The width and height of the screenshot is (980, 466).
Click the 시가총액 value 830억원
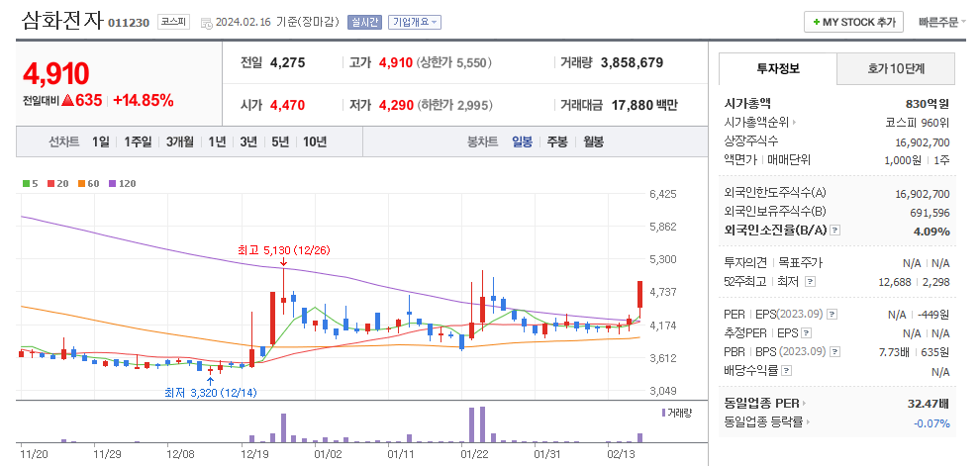pyautogui.click(x=928, y=104)
